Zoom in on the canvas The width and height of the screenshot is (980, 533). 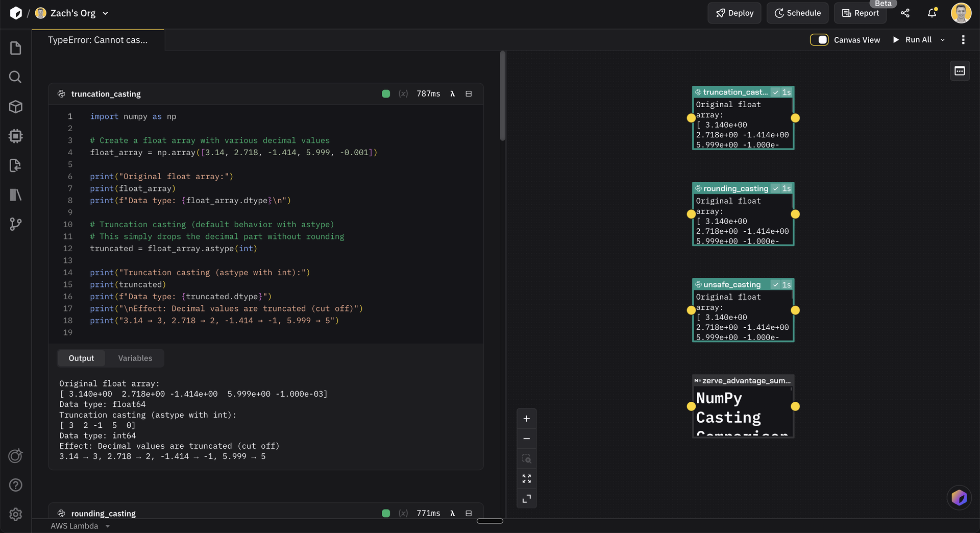(527, 419)
